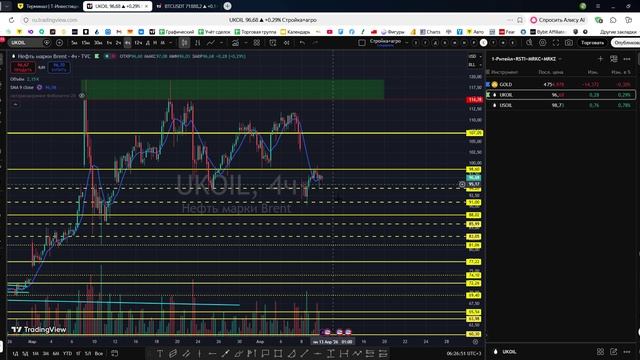
Task: Select the rectangle shape tool
Action: pos(278,353)
